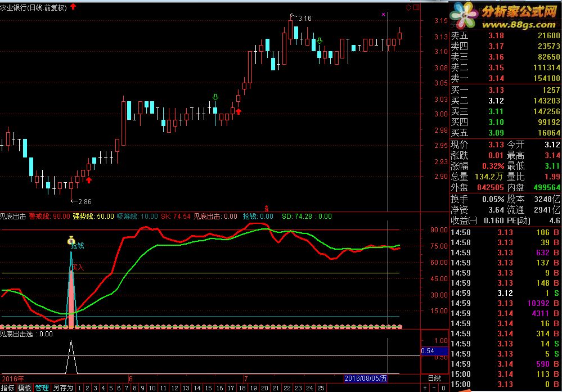Switch to template number 1
Viewport: 562px width, 392px height.
[79, 388]
